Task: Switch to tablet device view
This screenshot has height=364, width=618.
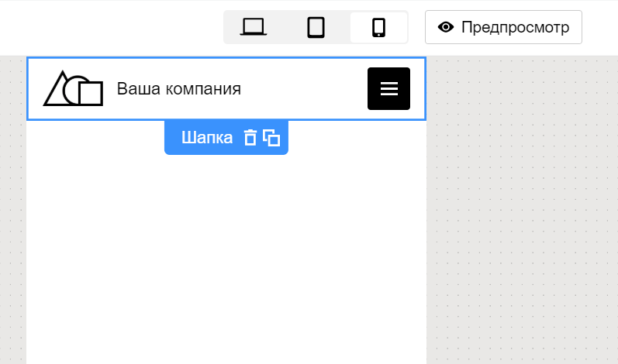Action: click(316, 27)
